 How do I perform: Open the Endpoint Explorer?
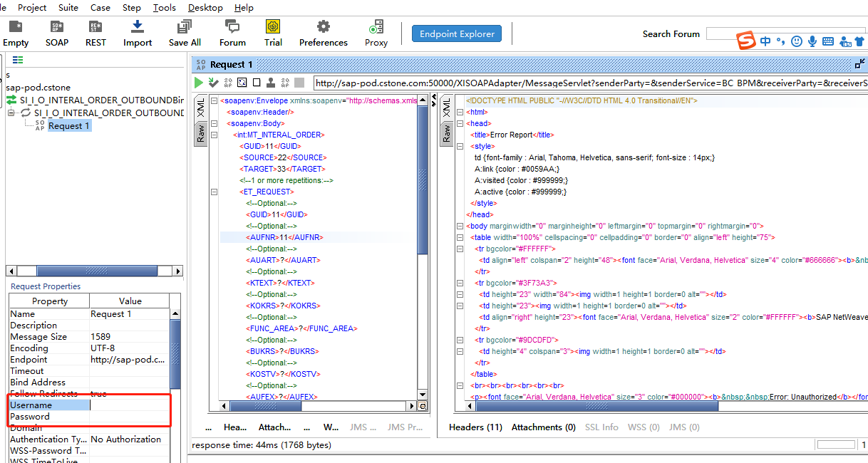tap(457, 33)
